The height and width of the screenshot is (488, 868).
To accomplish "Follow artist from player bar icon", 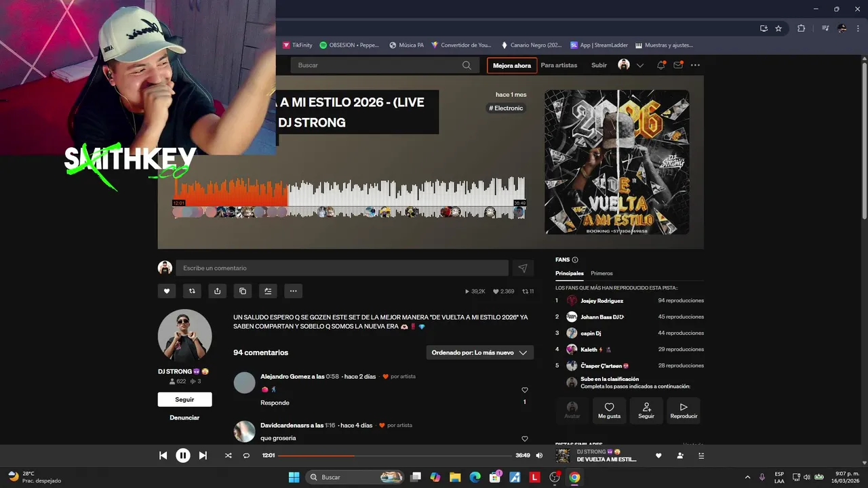I will [680, 455].
